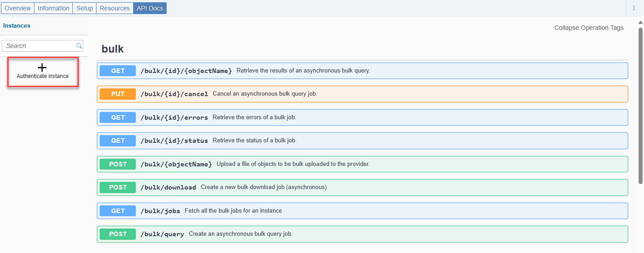Expand the GET /bulk/{id}/errors operation
This screenshot has width=644, height=253.
point(362,117)
